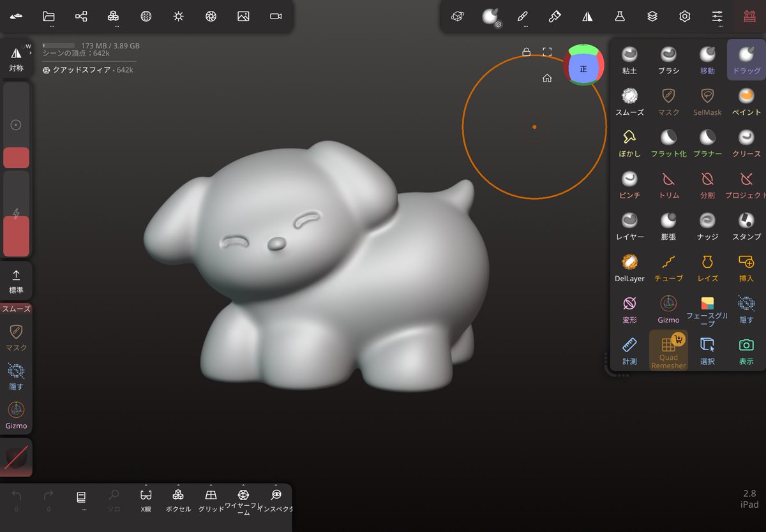Open the symmetry menu in top bar
This screenshot has height=532, width=766.
coord(587,17)
